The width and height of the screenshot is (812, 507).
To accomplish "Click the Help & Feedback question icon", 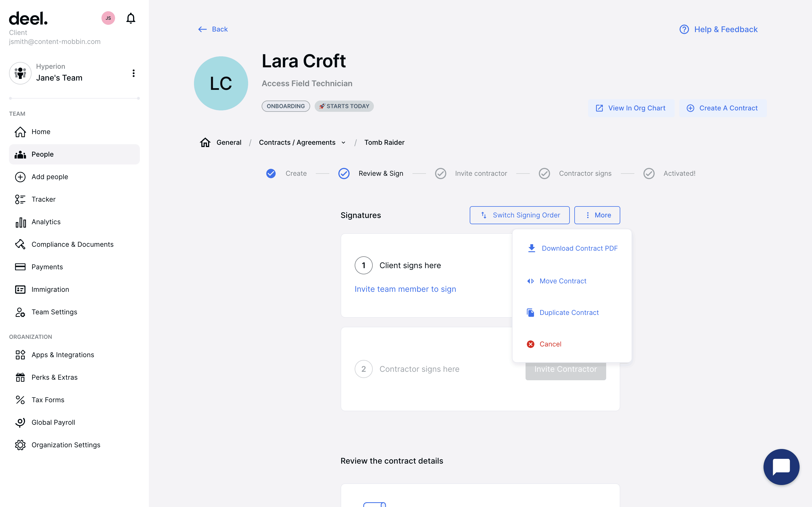I will click(x=684, y=30).
